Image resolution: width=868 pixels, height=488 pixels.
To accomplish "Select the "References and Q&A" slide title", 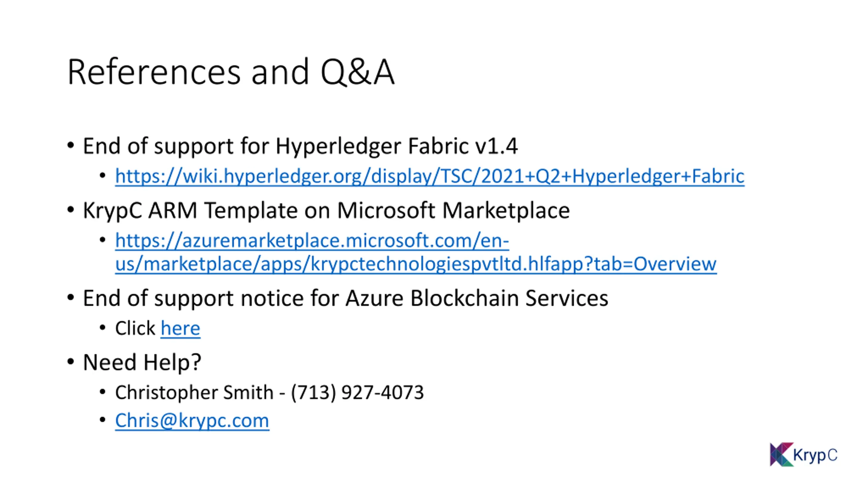I will coord(231,72).
